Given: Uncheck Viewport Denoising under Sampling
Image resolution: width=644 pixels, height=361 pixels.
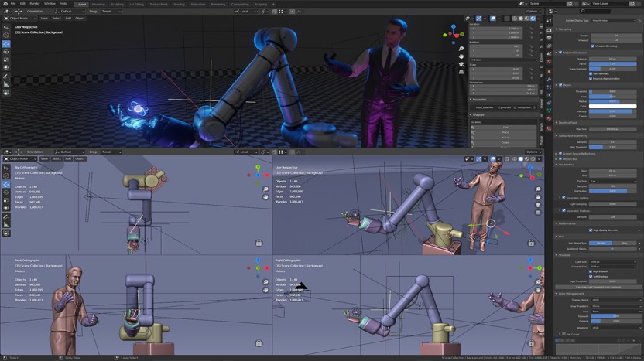Looking at the screenshot, I should pyautogui.click(x=592, y=46).
